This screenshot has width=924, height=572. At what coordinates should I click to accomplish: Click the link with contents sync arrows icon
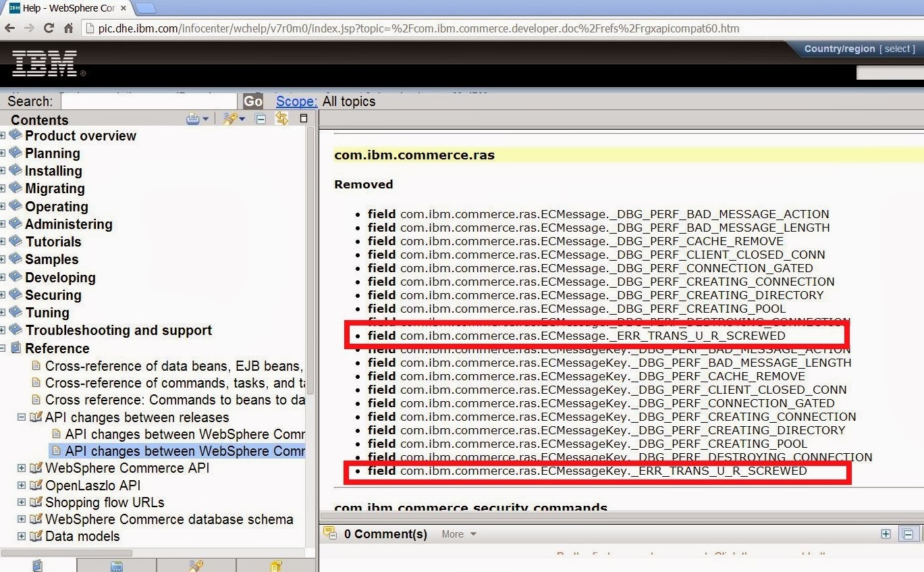pos(282,119)
